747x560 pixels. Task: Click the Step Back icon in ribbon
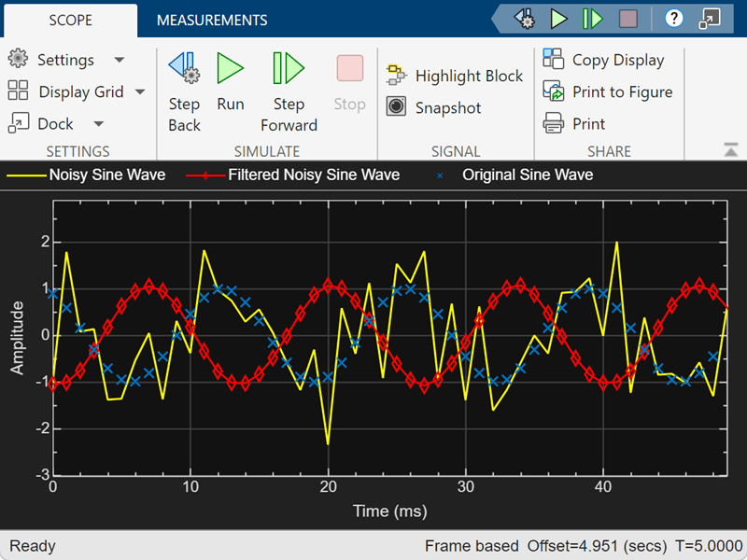pos(184,68)
